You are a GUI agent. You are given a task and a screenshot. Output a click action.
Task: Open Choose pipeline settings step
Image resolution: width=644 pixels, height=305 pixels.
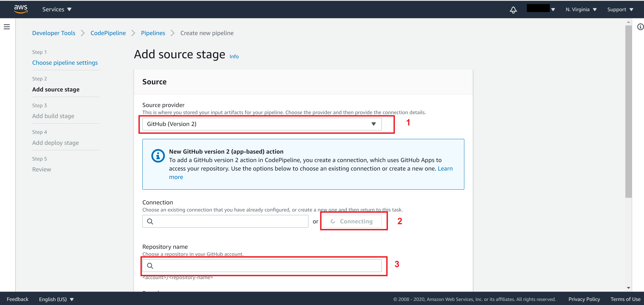(65, 63)
